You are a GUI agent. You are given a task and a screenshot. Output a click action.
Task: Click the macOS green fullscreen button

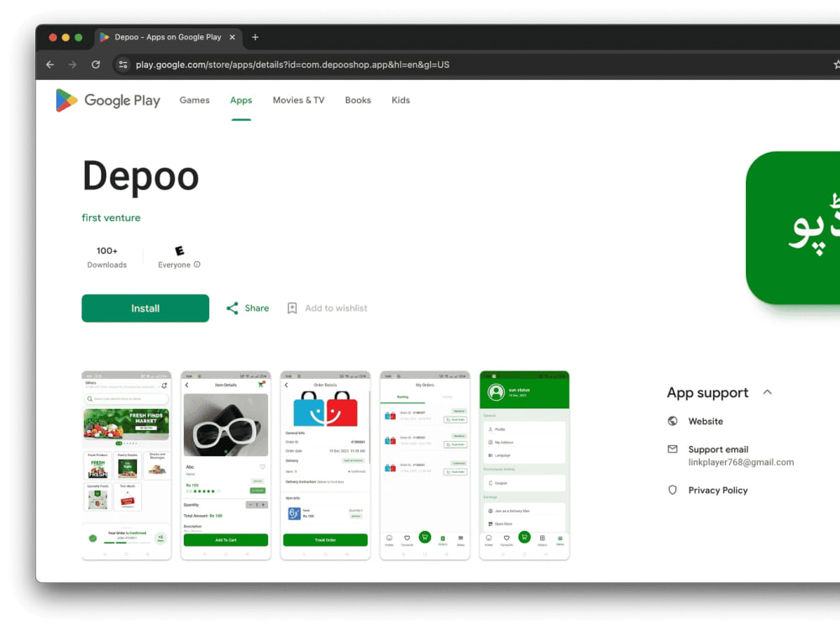pyautogui.click(x=78, y=37)
